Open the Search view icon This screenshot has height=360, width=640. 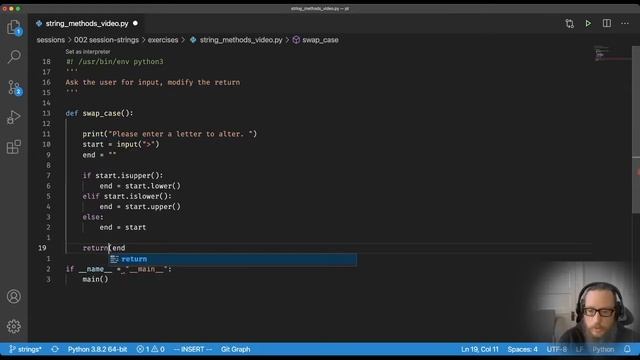tap(14, 57)
